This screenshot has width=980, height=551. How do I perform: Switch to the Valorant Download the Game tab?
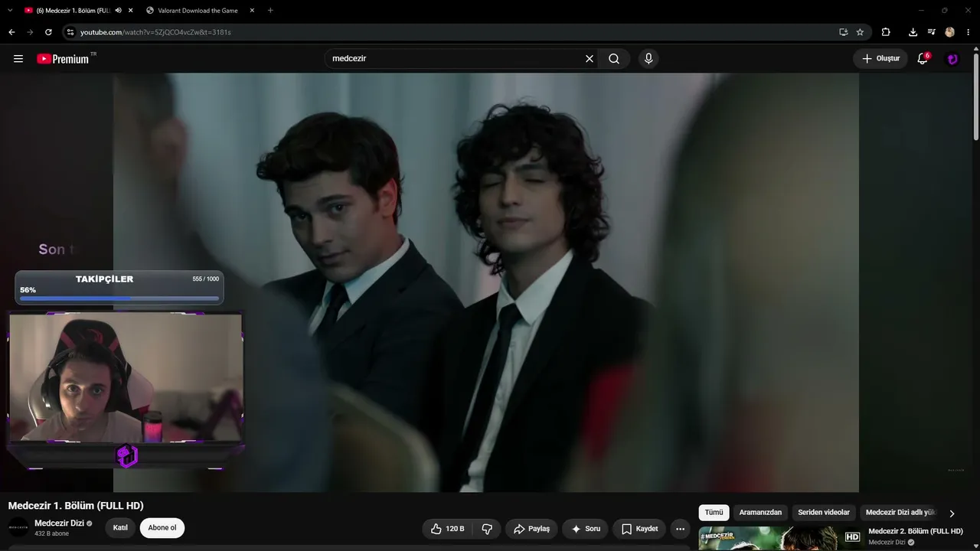pyautogui.click(x=198, y=11)
